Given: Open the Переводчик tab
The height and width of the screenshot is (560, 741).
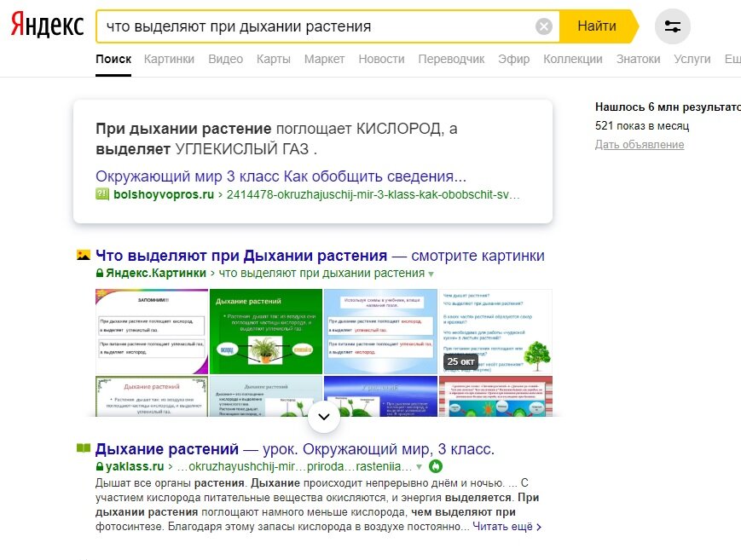Looking at the screenshot, I should (x=451, y=59).
